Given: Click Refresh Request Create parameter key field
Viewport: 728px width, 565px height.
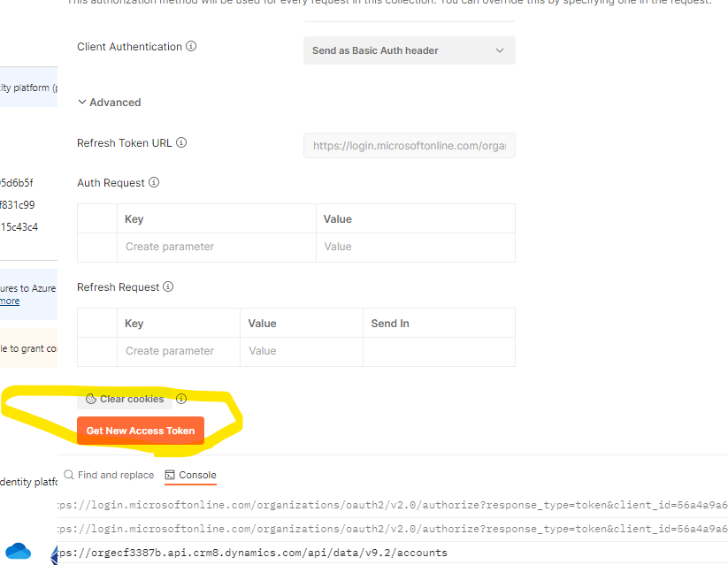Looking at the screenshot, I should point(179,351).
